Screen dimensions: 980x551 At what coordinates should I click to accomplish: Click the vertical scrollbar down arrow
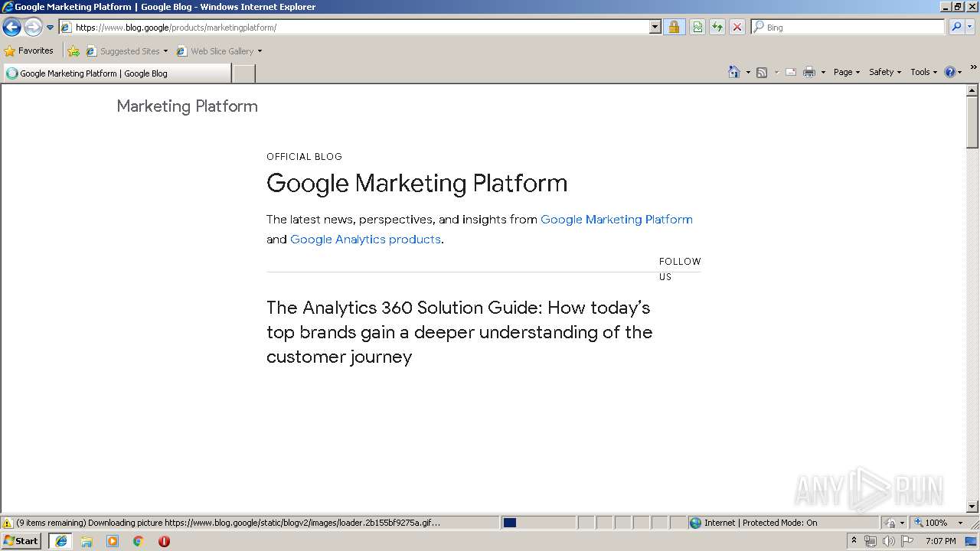tap(972, 507)
